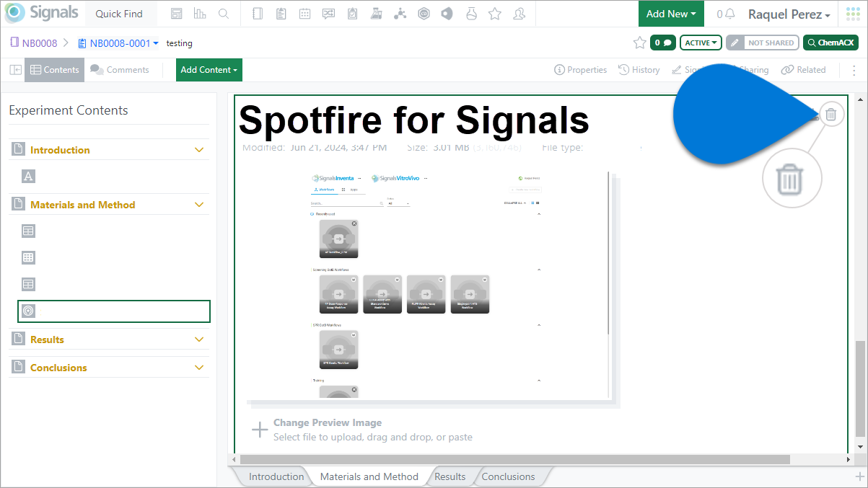Open the vertical three-dot more options menu

tap(854, 70)
